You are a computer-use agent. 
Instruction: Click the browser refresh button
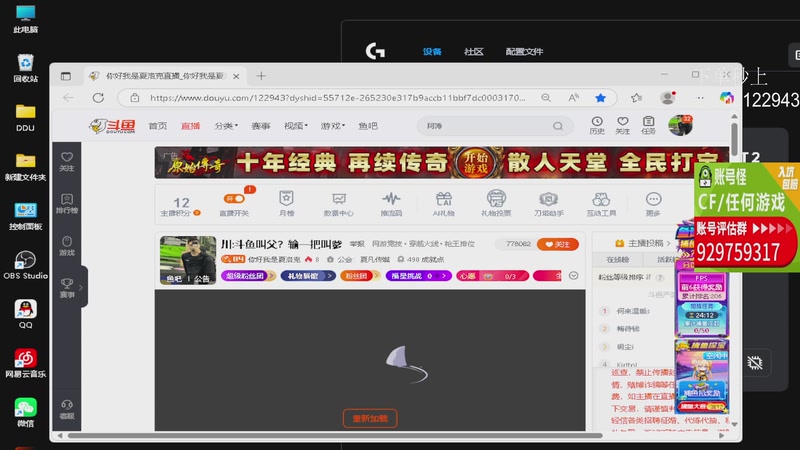click(x=98, y=97)
